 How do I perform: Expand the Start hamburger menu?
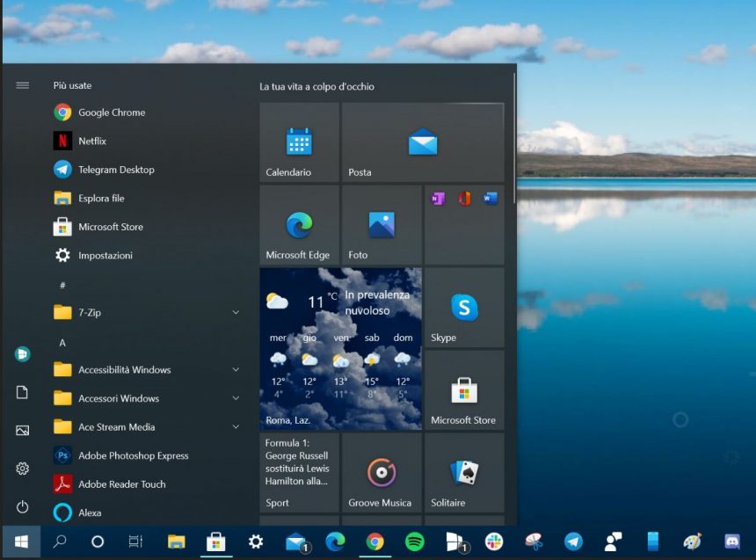coord(22,85)
